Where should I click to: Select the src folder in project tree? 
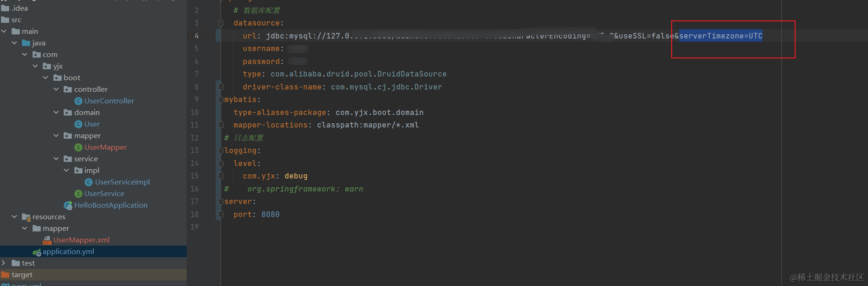(16, 20)
